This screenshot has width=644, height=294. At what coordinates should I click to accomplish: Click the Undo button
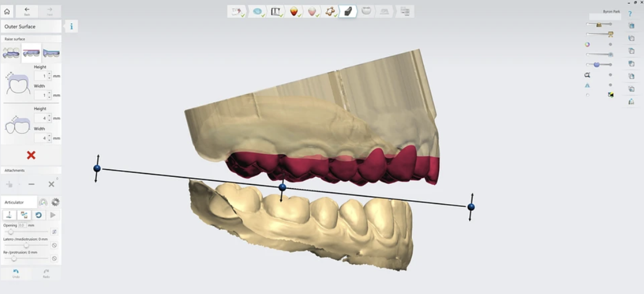point(16,273)
